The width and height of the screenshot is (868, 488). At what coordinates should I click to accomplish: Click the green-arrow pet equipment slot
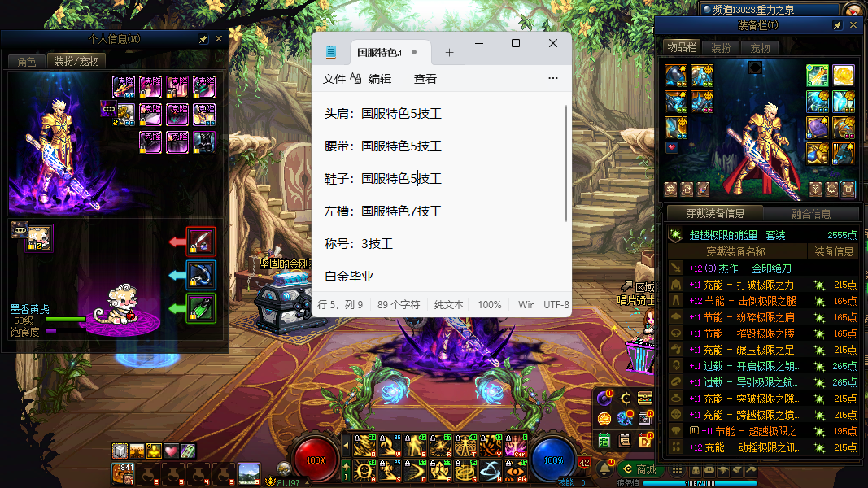pyautogui.click(x=201, y=309)
